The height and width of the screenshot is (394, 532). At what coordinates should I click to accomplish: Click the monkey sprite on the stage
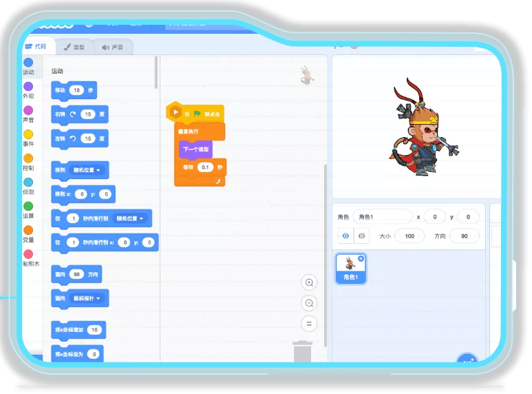pos(423,127)
